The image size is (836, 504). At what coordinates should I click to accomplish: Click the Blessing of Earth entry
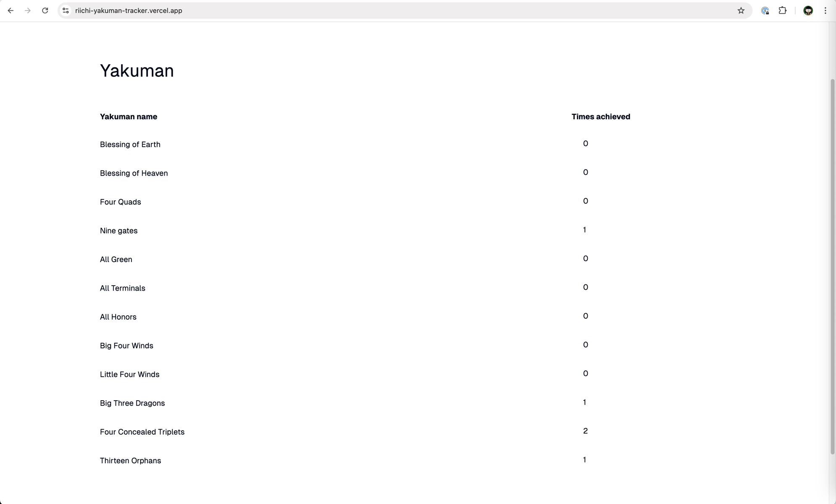[130, 144]
